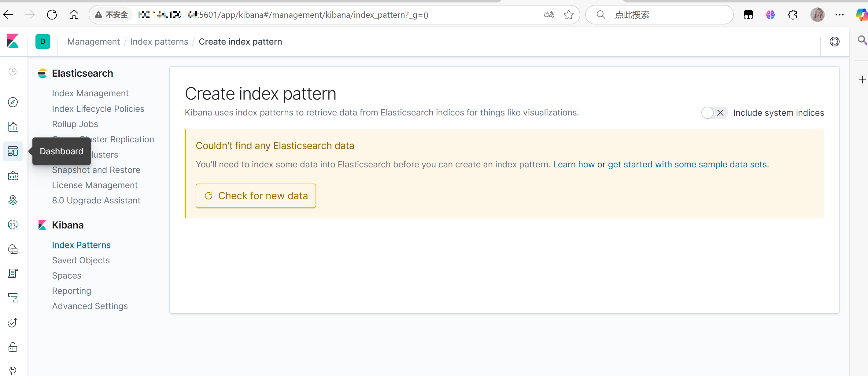Go to Index patterns breadcrumb
The width and height of the screenshot is (868, 376).
click(x=159, y=42)
